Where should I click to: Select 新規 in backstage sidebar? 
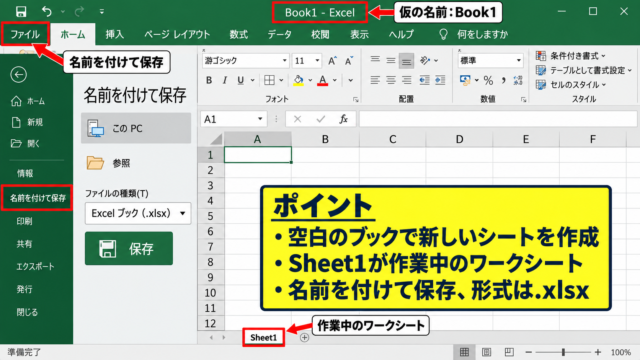pos(28,122)
